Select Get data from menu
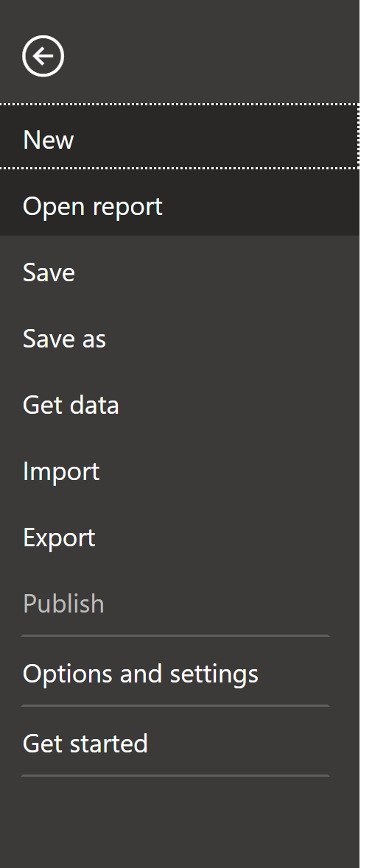372x868 pixels. click(179, 405)
